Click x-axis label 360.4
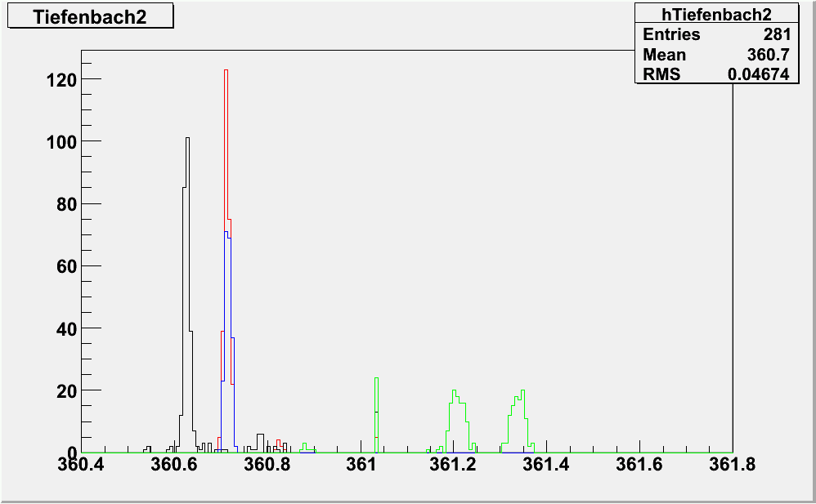This screenshot has width=816, height=504. point(80,466)
